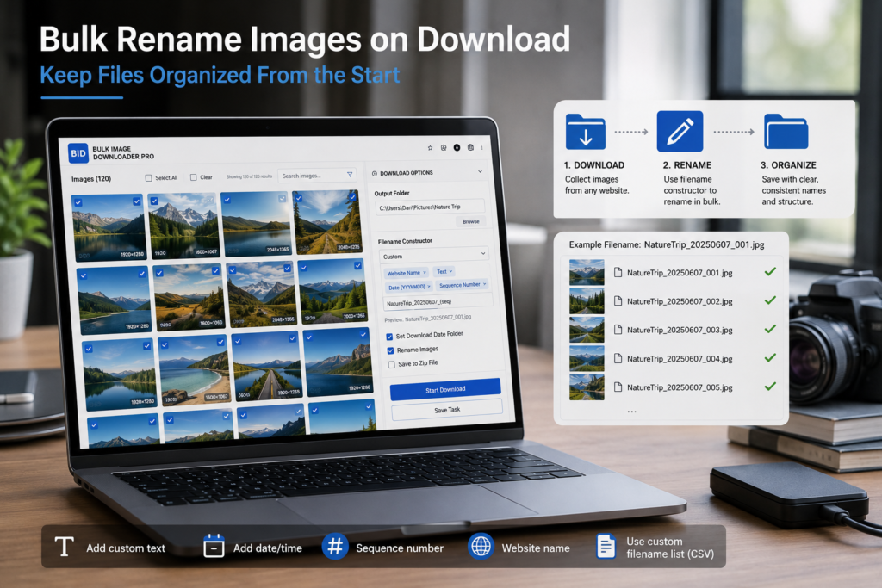Click green checkmark for NatureTrip_20250607_005.jpg

[770, 387]
